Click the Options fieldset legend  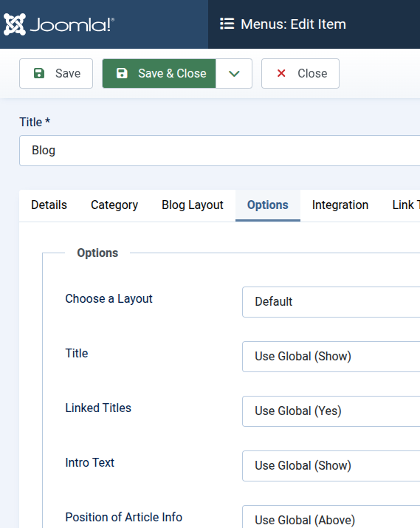97,253
